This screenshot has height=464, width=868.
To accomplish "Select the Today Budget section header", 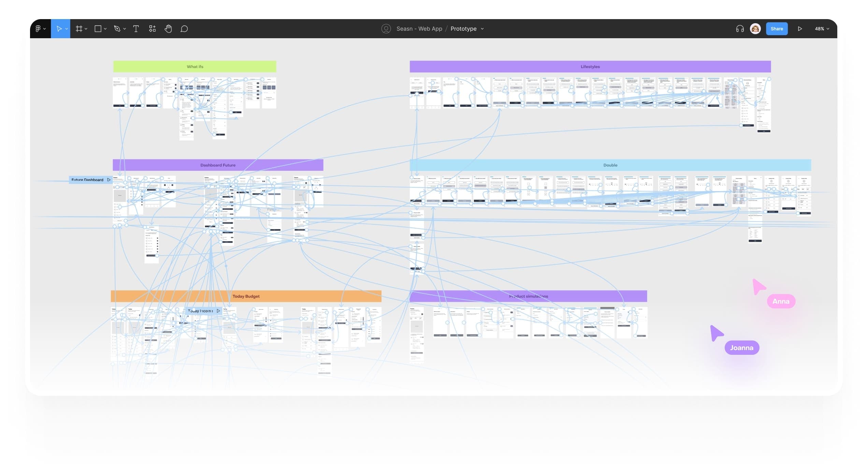I will 246,296.
